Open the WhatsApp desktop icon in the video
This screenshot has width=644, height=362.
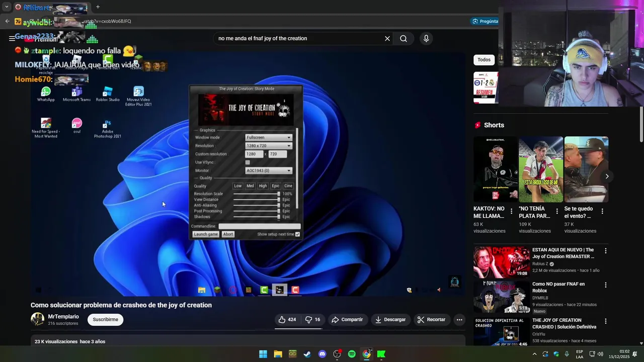[46, 94]
